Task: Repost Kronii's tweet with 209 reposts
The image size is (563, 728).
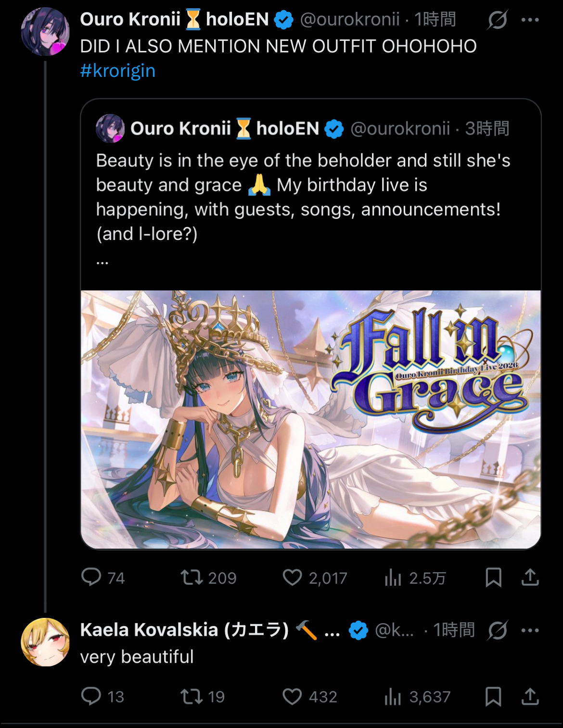Action: click(x=192, y=577)
